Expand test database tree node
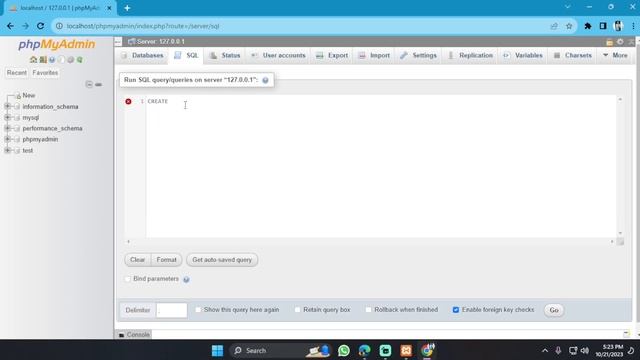Screen dimensions: 640x360 [7, 150]
